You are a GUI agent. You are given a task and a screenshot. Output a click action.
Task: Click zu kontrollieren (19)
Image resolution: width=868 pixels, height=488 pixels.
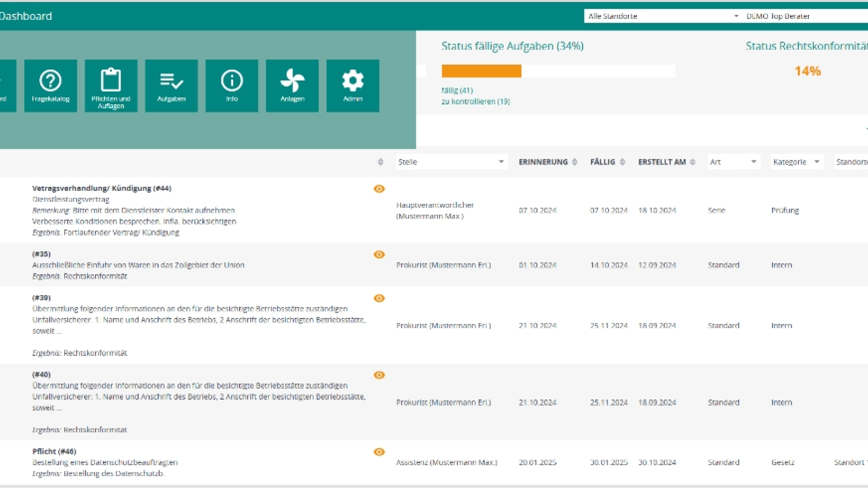[x=475, y=102]
